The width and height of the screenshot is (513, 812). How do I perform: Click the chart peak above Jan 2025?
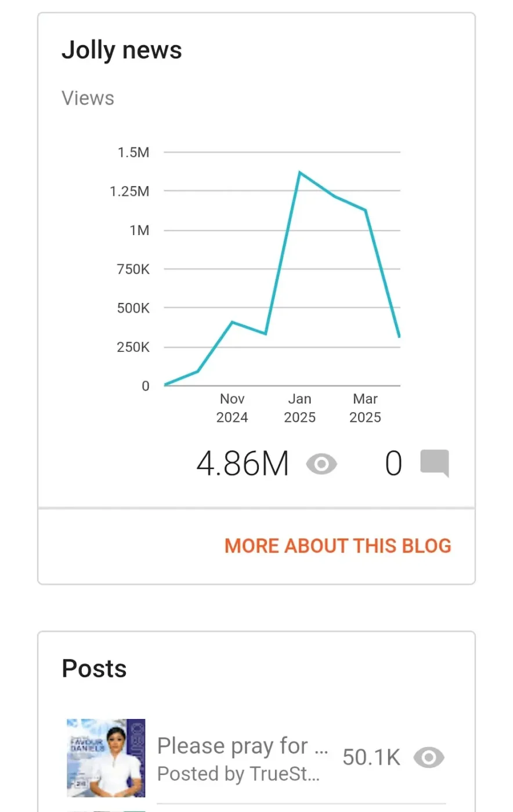[299, 173]
